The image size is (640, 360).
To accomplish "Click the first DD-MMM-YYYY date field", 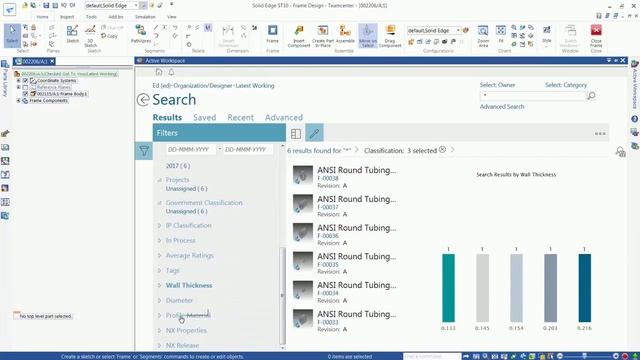I will pyautogui.click(x=191, y=149).
